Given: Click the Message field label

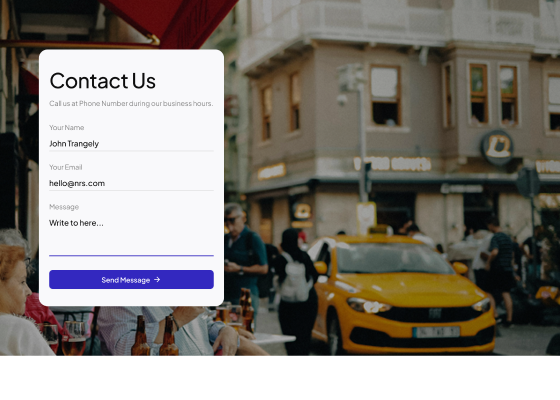Looking at the screenshot, I should coord(64,207).
